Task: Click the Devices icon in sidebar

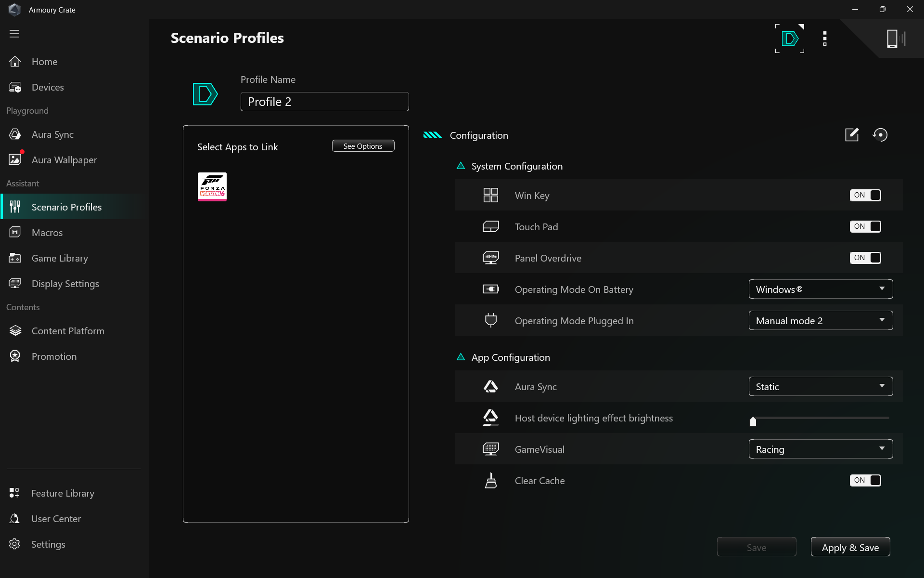Action: (15, 87)
